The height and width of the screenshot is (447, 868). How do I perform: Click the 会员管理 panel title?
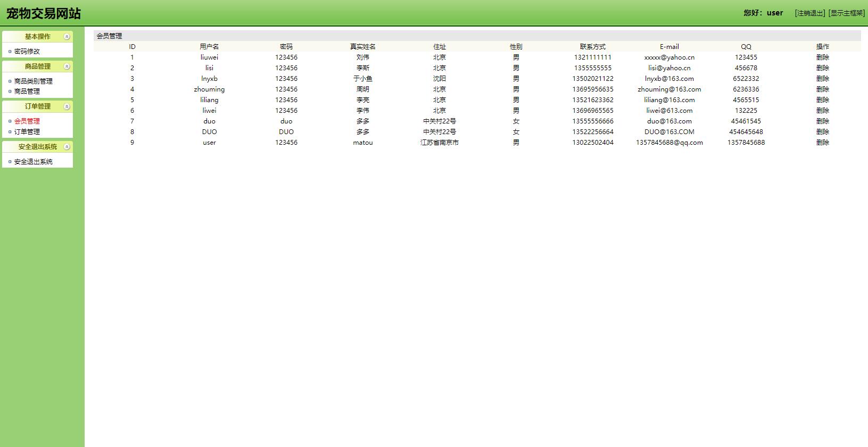(109, 36)
